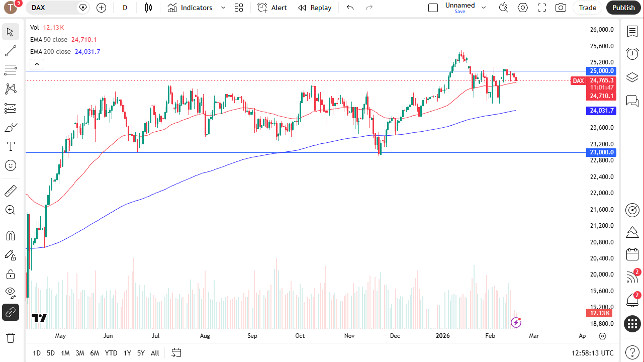
Task: Publish the chart idea
Action: point(623,8)
